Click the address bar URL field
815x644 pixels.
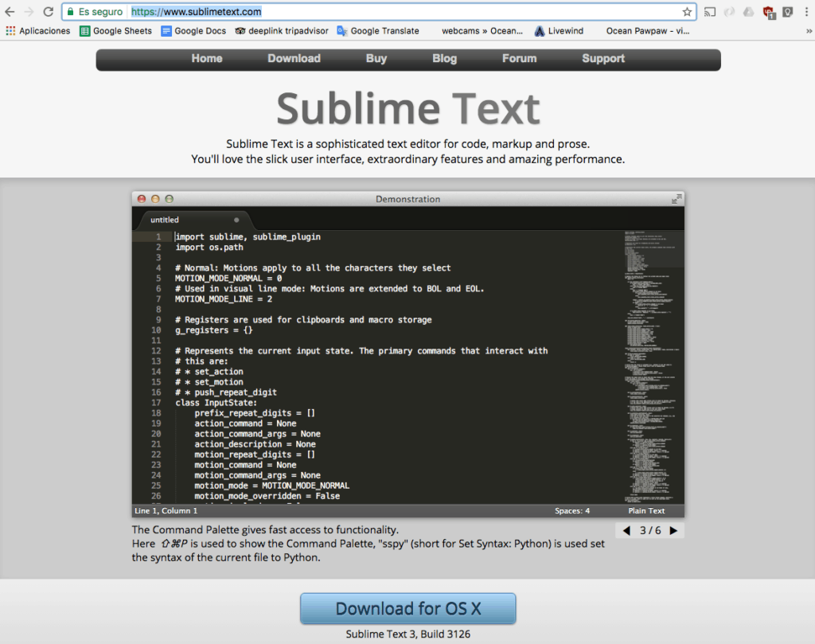pos(378,11)
